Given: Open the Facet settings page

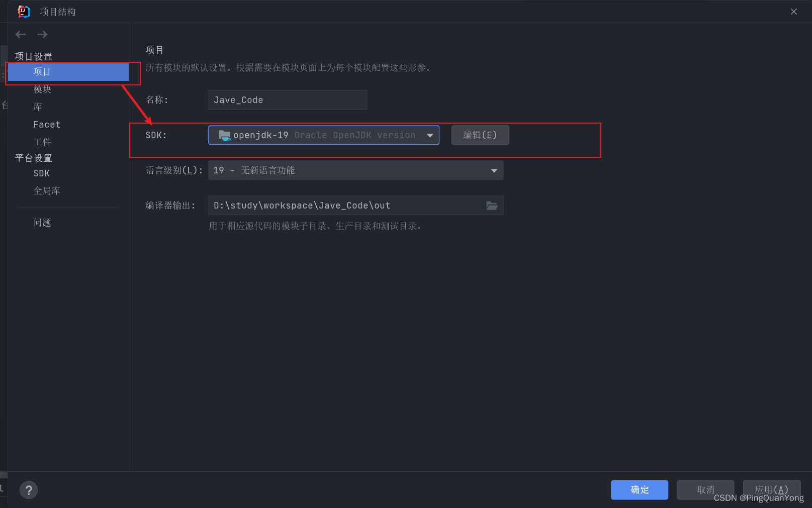Looking at the screenshot, I should [x=46, y=124].
